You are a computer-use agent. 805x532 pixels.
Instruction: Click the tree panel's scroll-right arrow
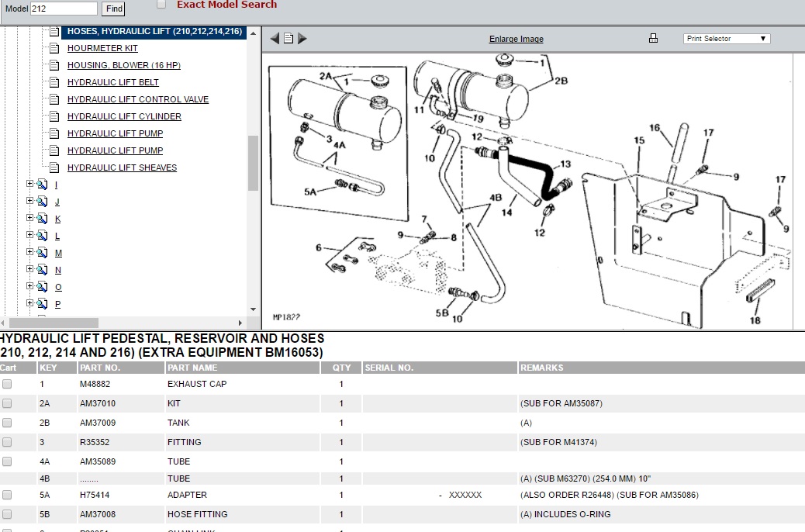[240, 323]
